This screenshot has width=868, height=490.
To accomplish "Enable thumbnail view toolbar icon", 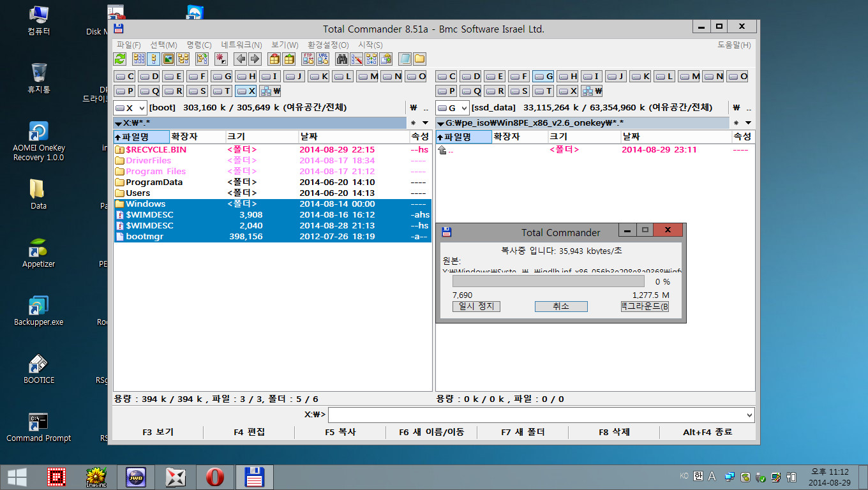I will [x=168, y=59].
